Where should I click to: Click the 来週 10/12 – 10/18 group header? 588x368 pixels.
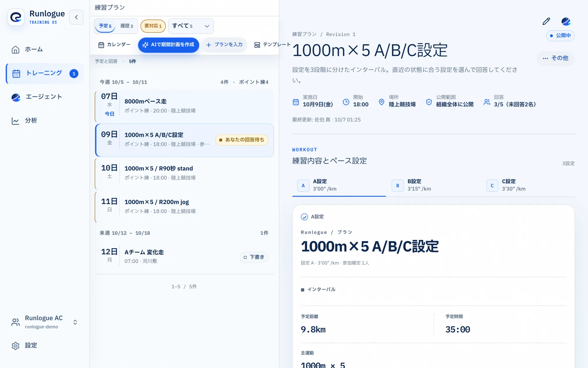click(x=184, y=233)
